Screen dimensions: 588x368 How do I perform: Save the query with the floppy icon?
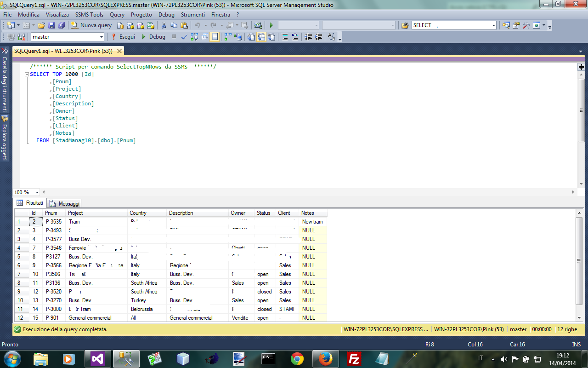point(51,25)
